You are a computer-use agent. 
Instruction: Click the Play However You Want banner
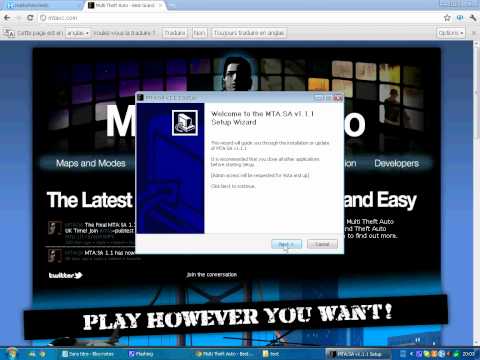point(236,317)
